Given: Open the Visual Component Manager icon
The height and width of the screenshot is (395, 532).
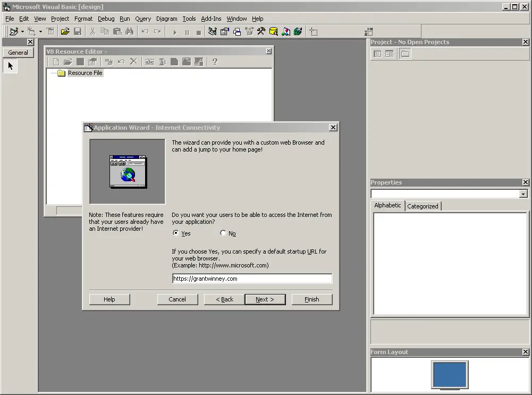Looking at the screenshot, I should 286,31.
